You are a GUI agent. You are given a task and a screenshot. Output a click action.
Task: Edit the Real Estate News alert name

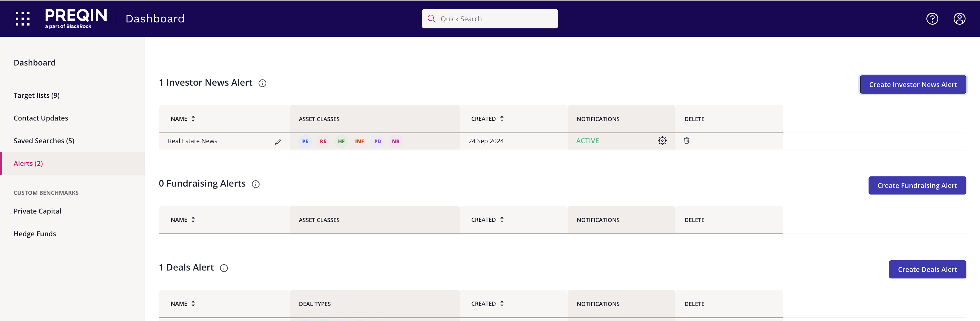(278, 141)
